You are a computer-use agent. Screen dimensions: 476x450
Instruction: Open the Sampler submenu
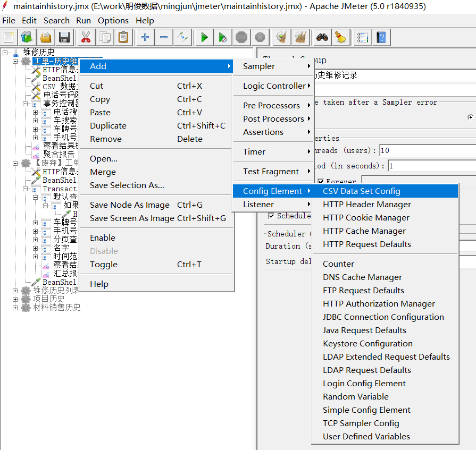[272, 66]
